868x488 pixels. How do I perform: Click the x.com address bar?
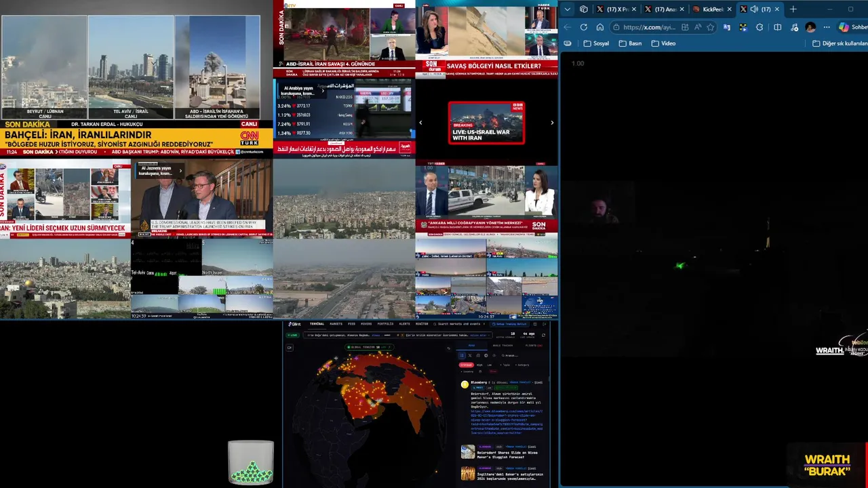649,27
